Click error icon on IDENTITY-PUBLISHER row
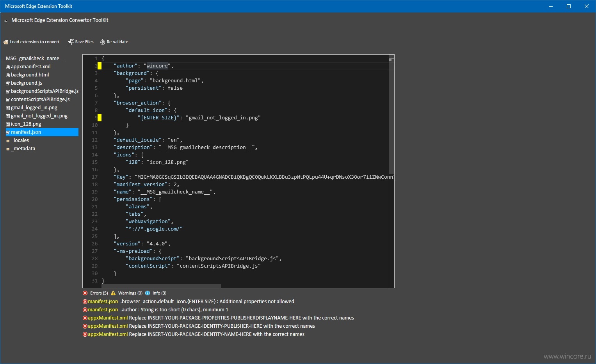Screen dimensions: 596x364 85,326
